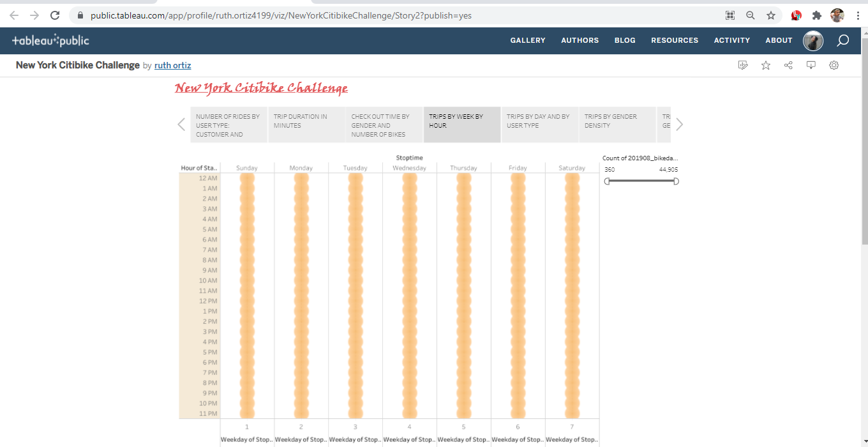Click the tableau public logo

(x=51, y=40)
